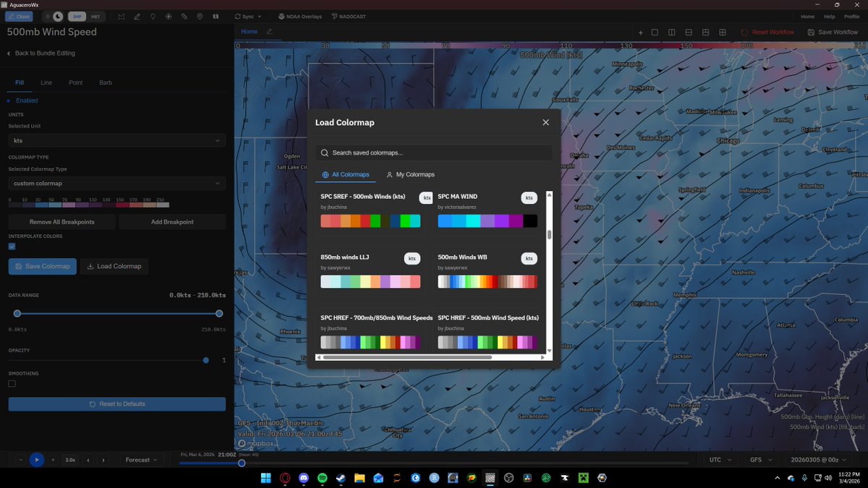Open the Home menu in top right
This screenshot has height=488, width=868.
(x=807, y=16)
